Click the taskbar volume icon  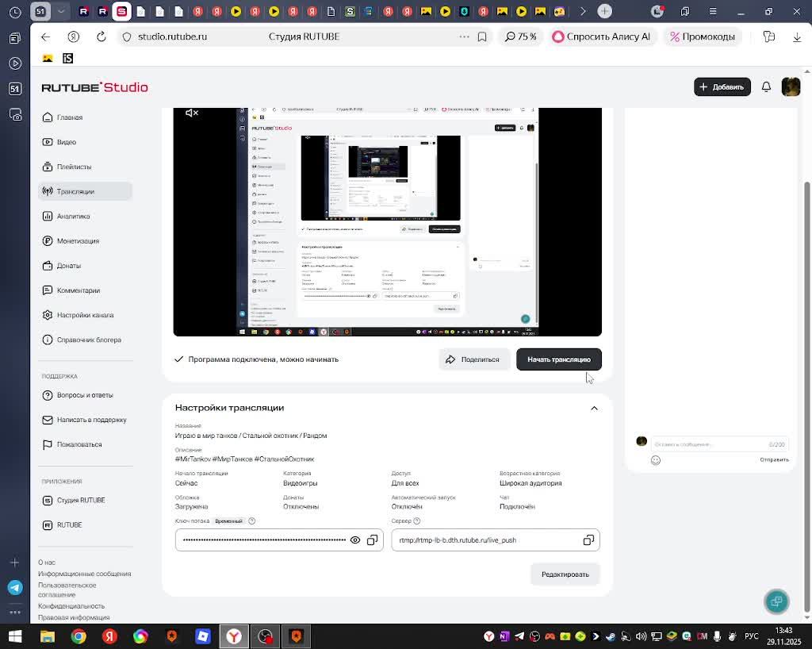click(641, 636)
